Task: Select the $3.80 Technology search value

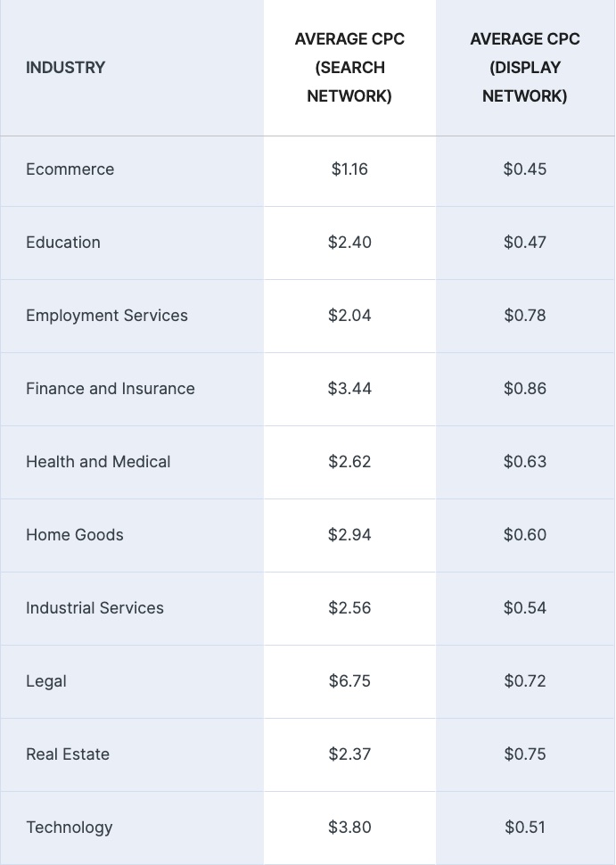Action: coord(349,827)
